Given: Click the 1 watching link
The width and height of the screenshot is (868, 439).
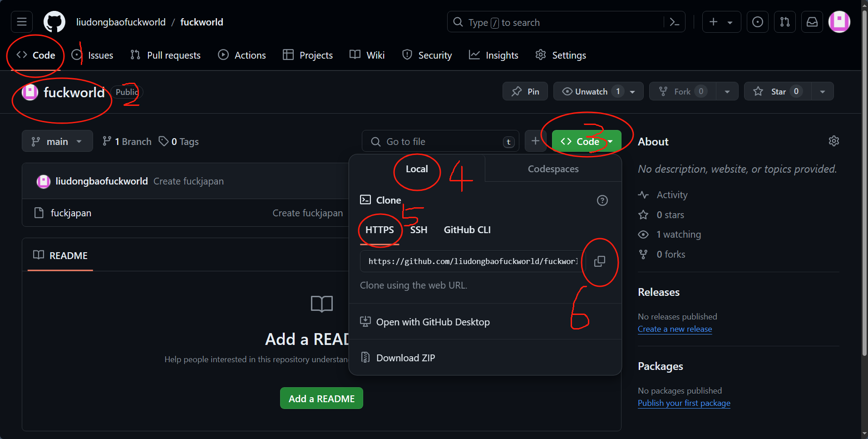Looking at the screenshot, I should click(670, 234).
